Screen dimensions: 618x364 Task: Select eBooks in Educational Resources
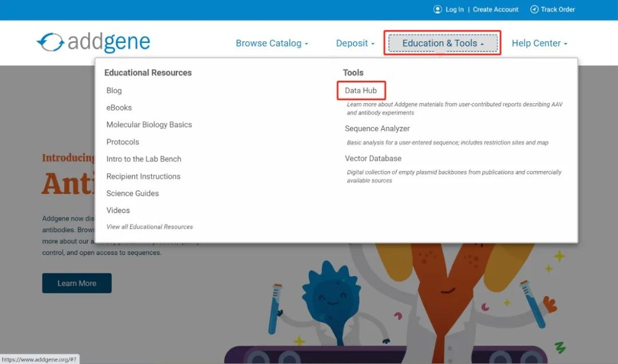(119, 108)
